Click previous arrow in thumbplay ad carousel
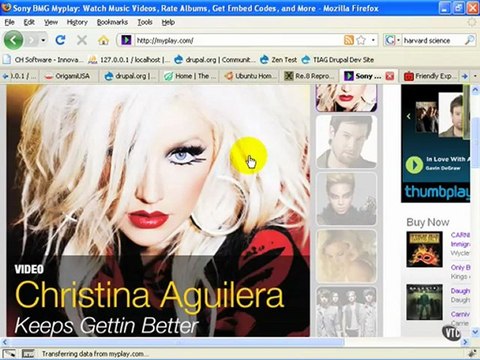480x360 pixels. [408, 116]
